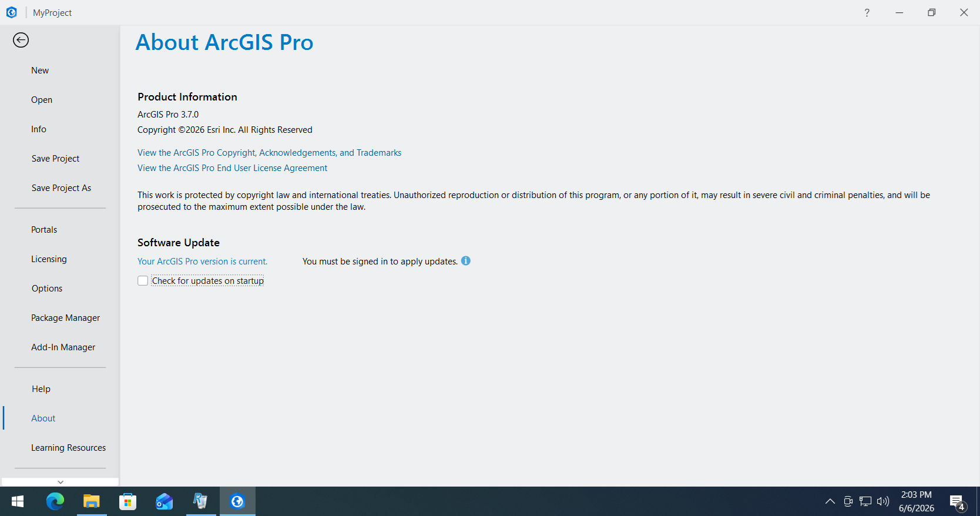Click the taskbar clock showing 2:03 PM
This screenshot has width=980, height=516.
(x=917, y=501)
